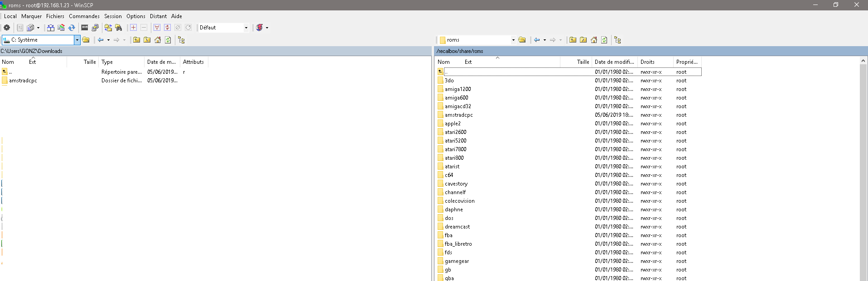Open the Marquer menu
Screen dimensions: 868x281
(31, 16)
